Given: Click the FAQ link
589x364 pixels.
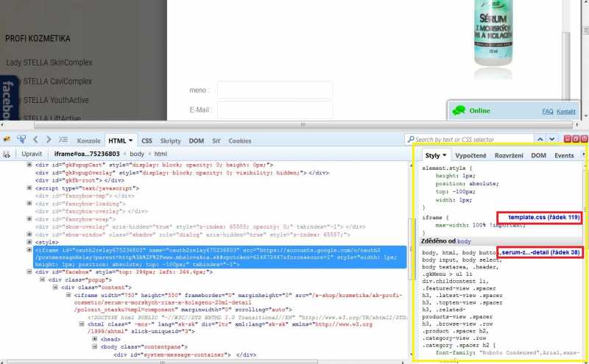Looking at the screenshot, I should click(547, 111).
